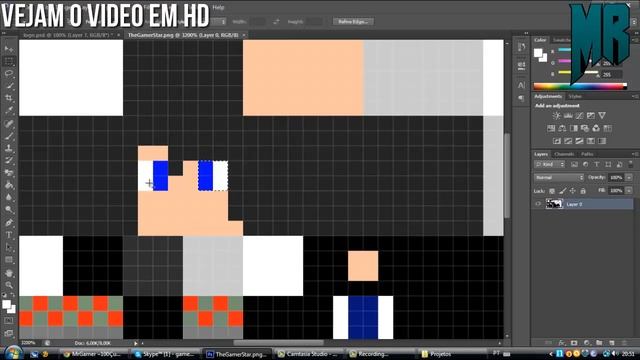Image resolution: width=640 pixels, height=360 pixels.
Task: Open Character panel icon in dock
Action: tap(521, 85)
